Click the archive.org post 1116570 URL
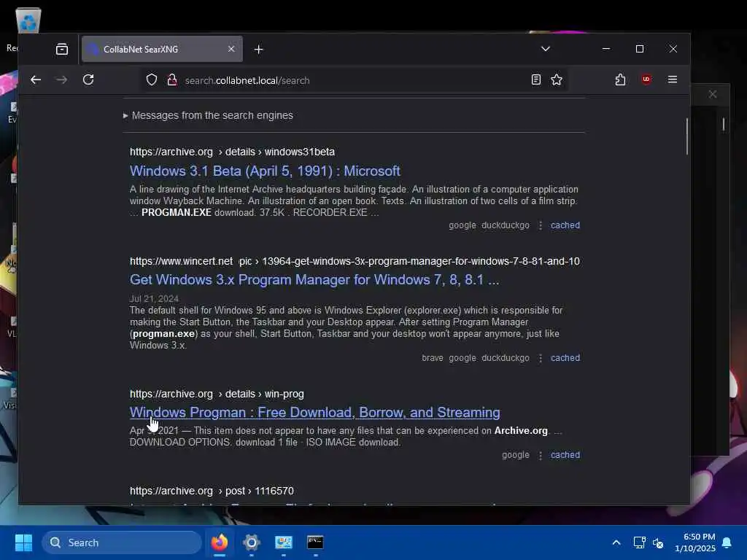This screenshot has width=747, height=560. (x=212, y=491)
